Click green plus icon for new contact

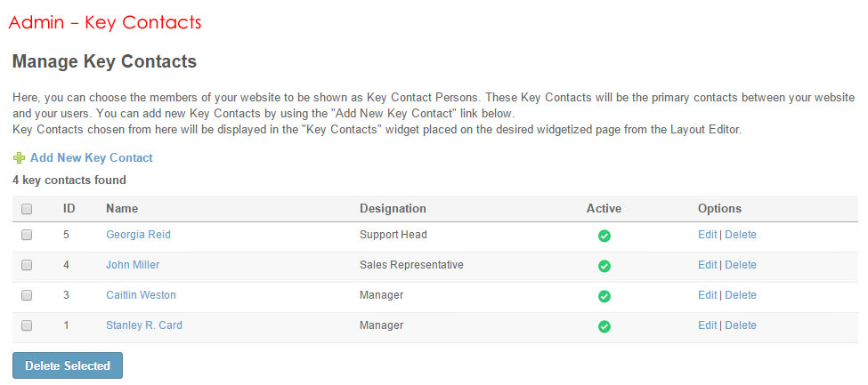19,158
